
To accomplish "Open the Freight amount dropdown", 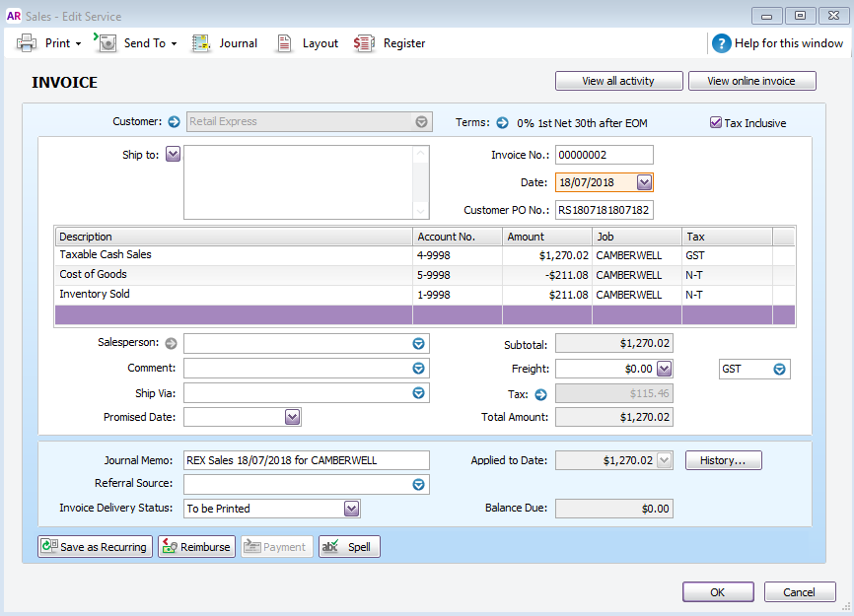I will tap(664, 369).
